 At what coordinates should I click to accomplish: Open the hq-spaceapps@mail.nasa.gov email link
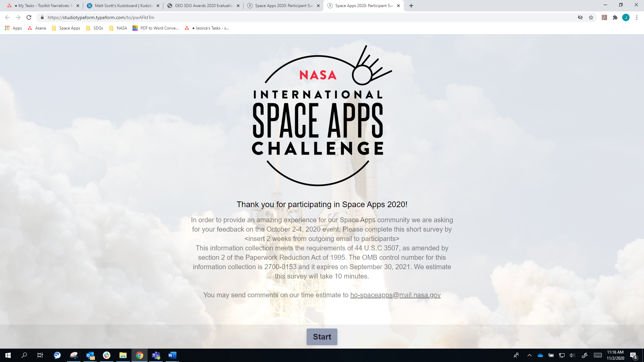click(395, 295)
